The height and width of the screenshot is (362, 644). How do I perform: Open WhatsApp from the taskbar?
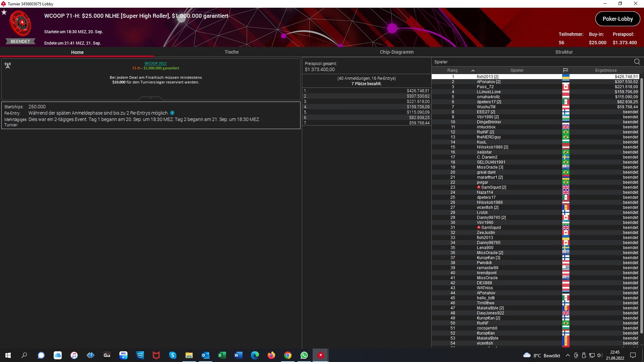[304, 355]
